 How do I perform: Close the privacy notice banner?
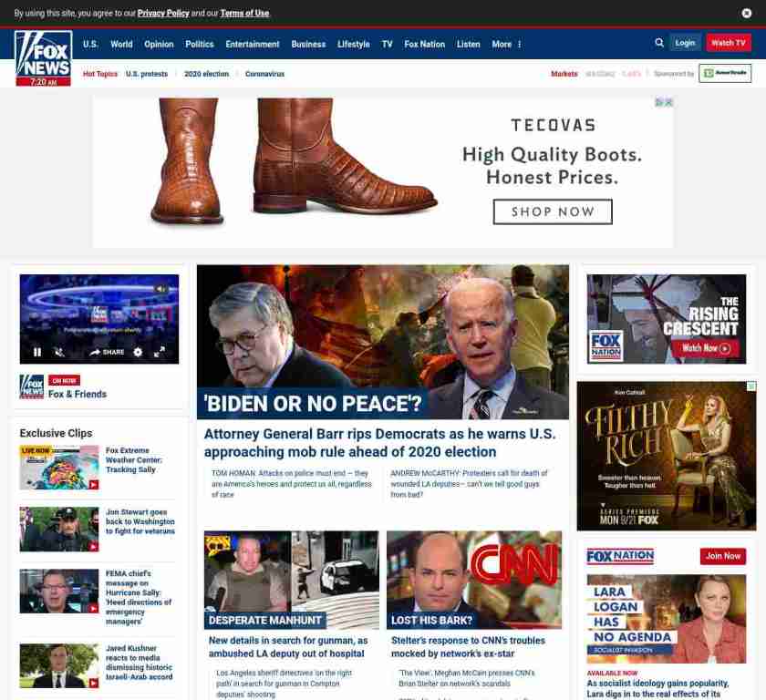[x=747, y=14]
